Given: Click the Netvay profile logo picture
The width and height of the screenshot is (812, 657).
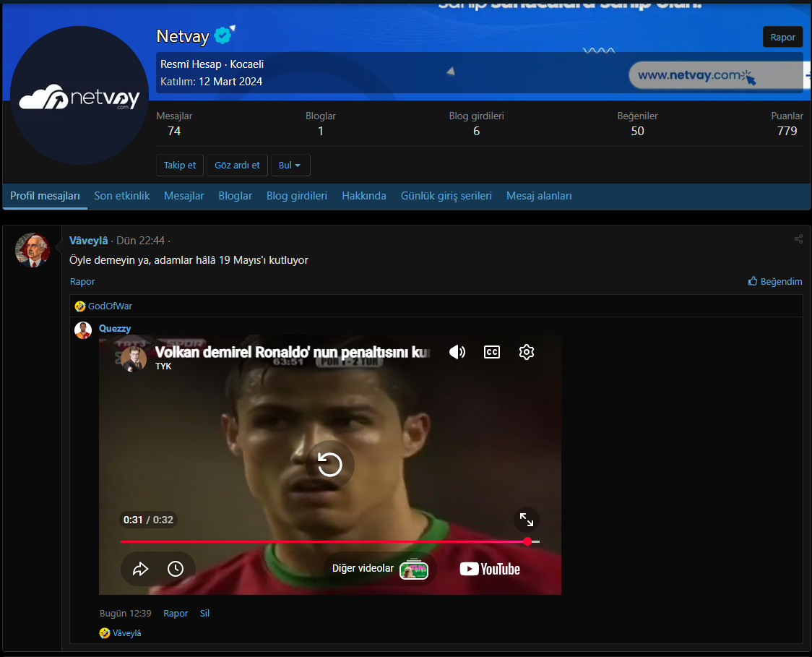Looking at the screenshot, I should pyautogui.click(x=79, y=95).
